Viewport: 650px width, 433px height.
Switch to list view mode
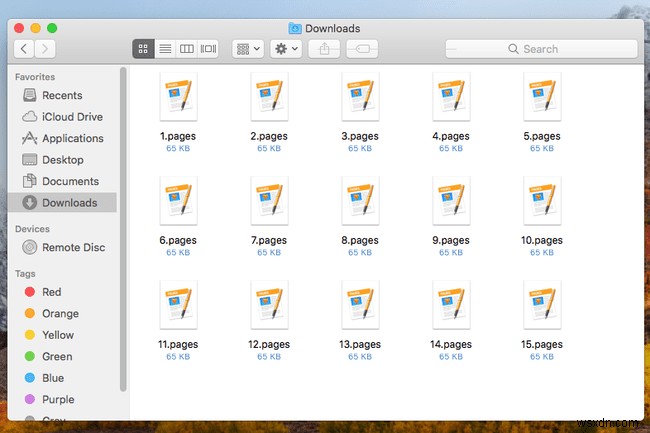pos(165,48)
